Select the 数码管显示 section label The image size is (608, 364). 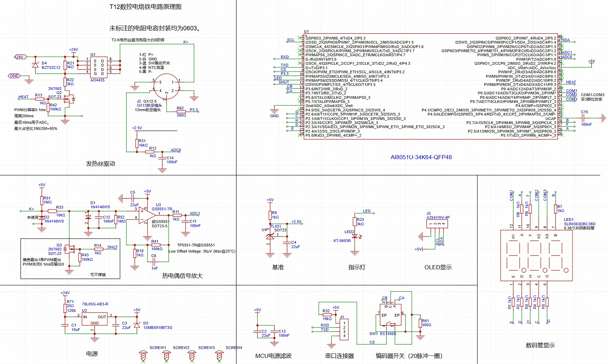click(x=541, y=346)
